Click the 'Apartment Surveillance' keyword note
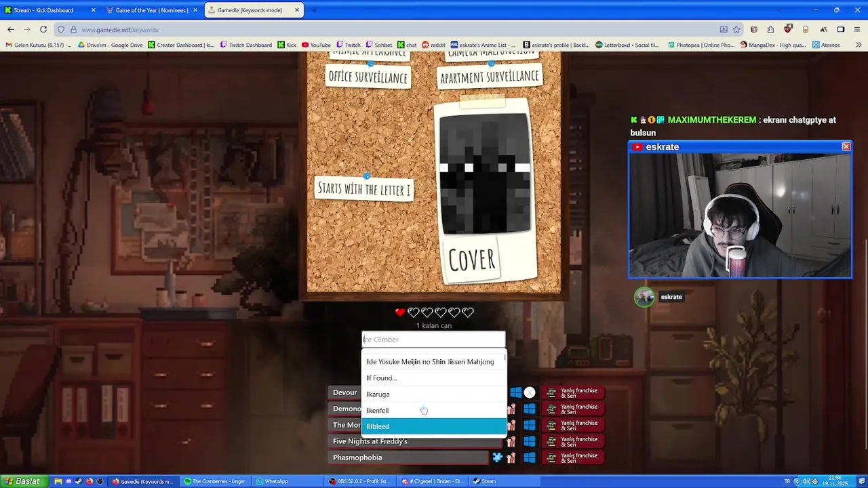This screenshot has width=868, height=488. coord(490,77)
